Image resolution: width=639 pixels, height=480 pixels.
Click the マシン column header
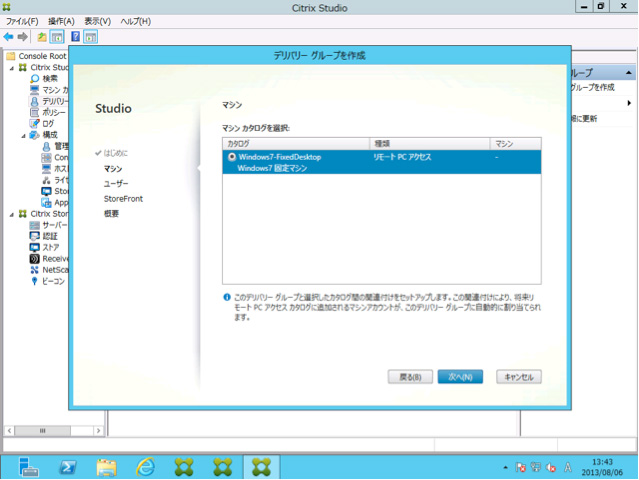[516, 144]
